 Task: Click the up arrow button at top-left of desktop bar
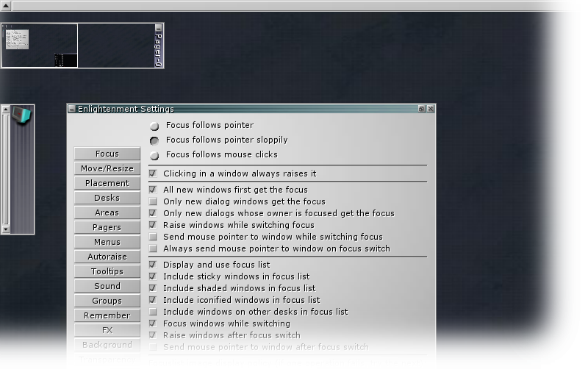tap(6, 6)
